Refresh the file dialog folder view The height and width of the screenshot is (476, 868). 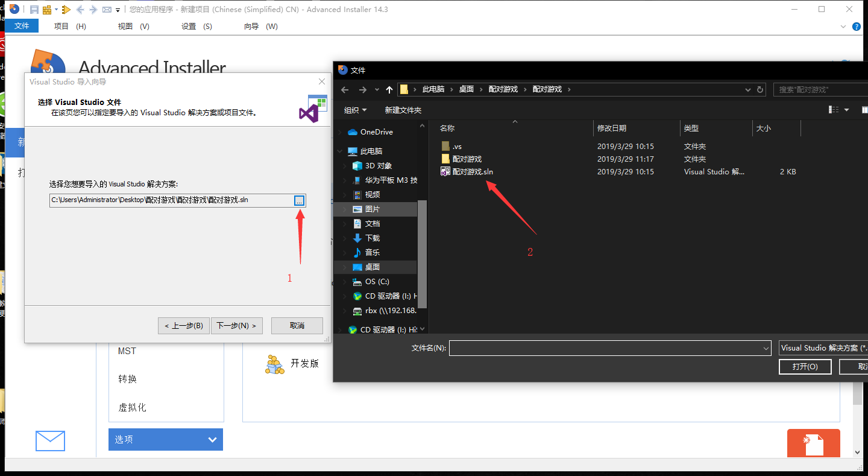[761, 89]
